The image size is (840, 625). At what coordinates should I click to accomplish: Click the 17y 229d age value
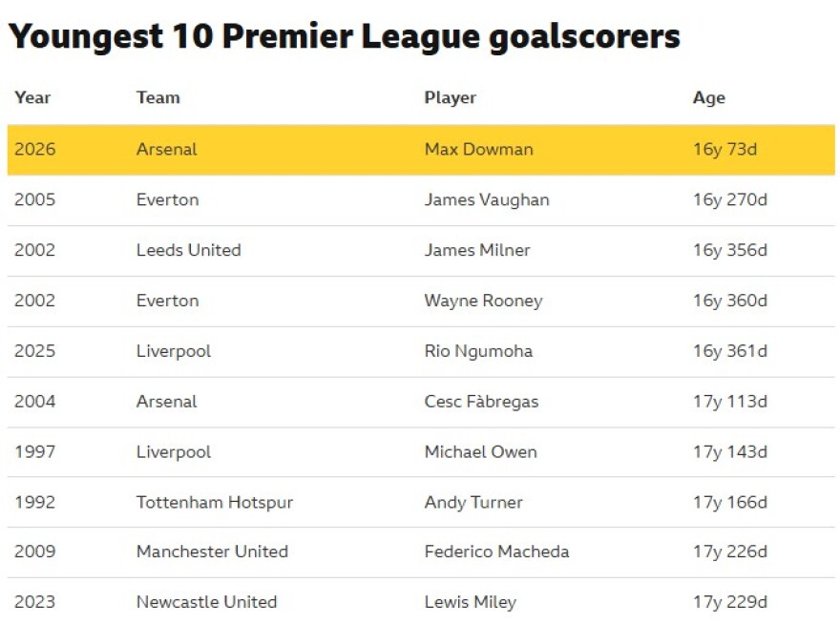[729, 602]
